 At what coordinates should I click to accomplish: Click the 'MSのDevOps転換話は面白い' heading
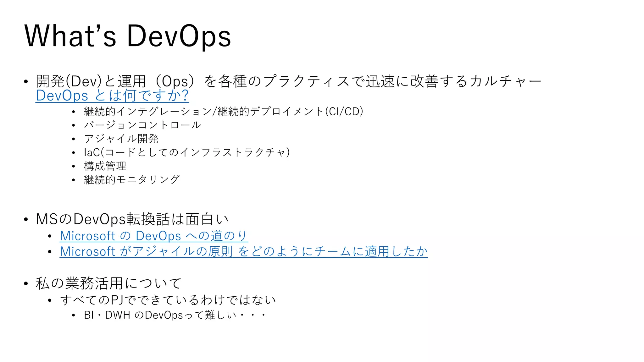pos(132,219)
